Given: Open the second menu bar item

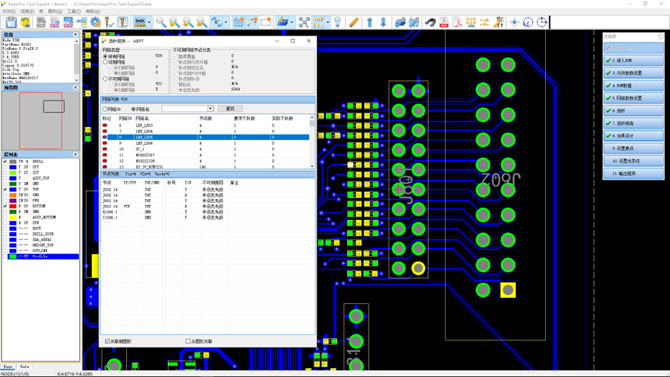Looking at the screenshot, I should coord(27,12).
